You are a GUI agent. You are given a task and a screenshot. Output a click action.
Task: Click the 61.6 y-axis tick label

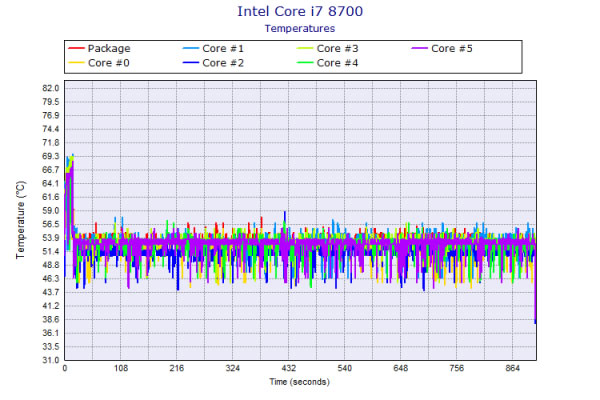tap(51, 197)
